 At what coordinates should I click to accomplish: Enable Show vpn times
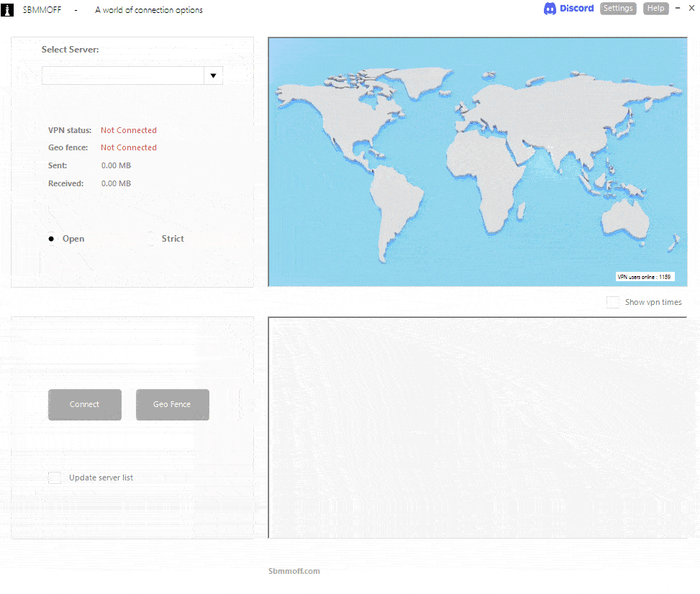point(612,302)
